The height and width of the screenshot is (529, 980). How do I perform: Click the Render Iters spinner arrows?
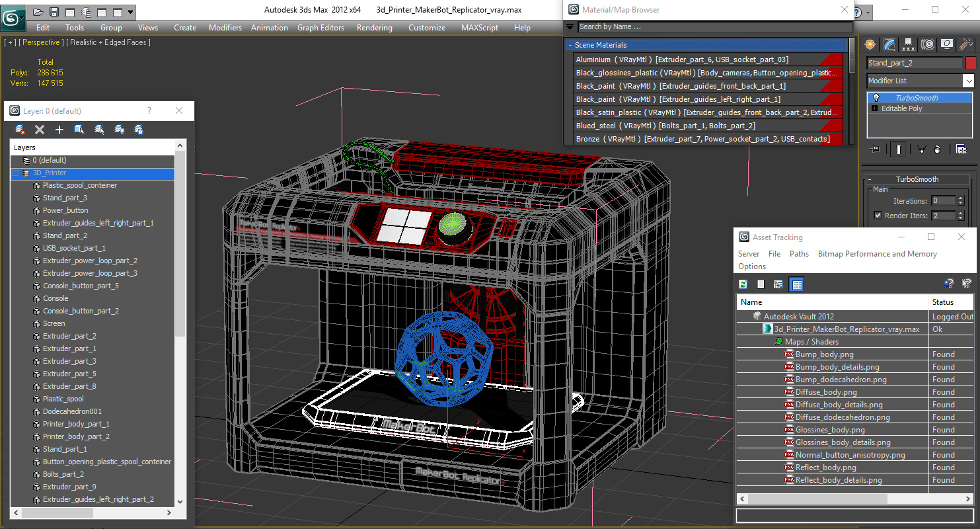pos(962,216)
